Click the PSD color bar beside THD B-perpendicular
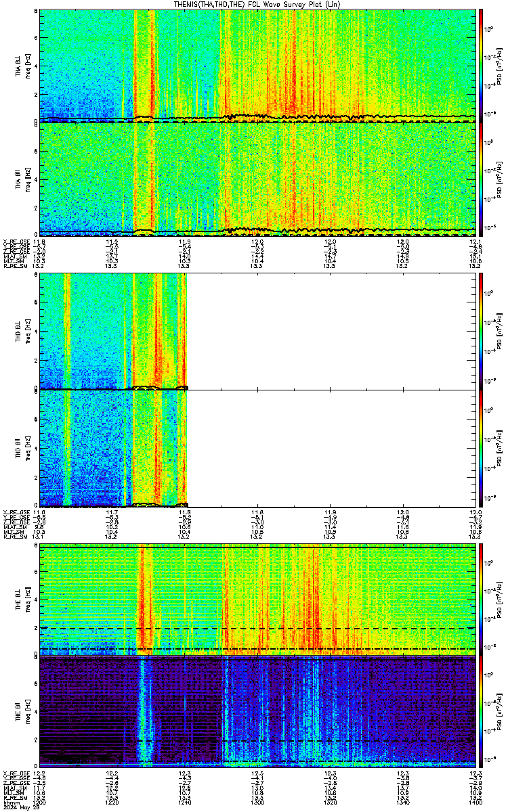This screenshot has width=508, height=812. pyautogui.click(x=481, y=332)
